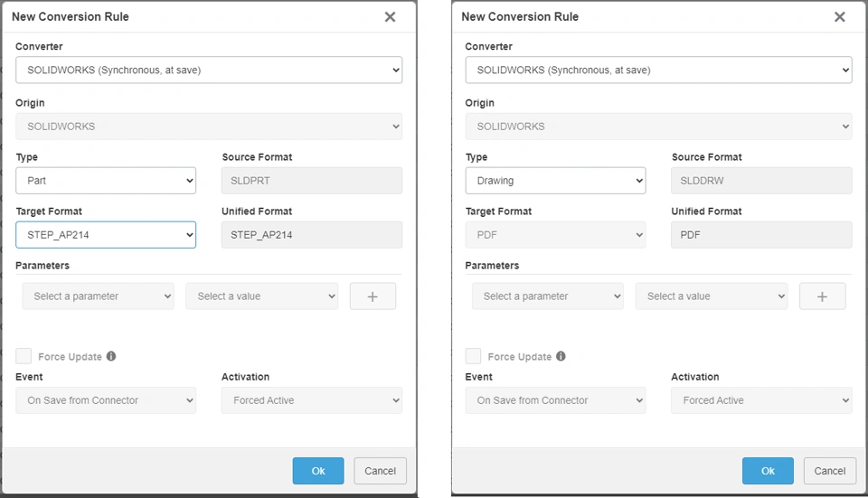Open Converter dropdown in the left dialog

[209, 70]
